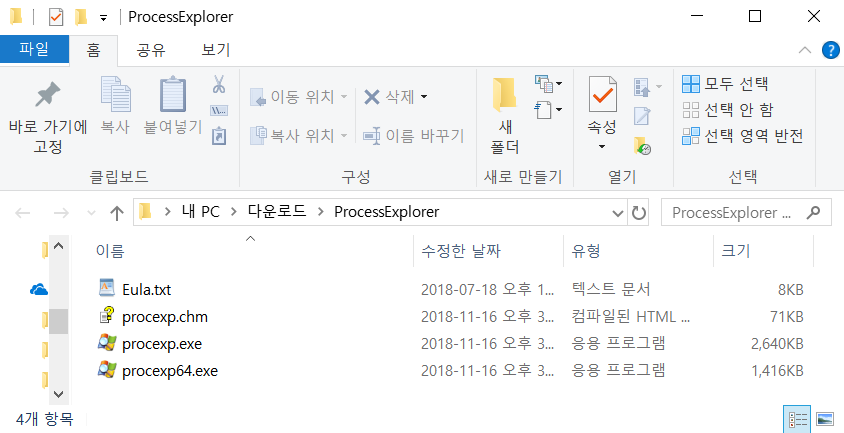Viewport: 844px width, 433px height.
Task: Click the navigation pane scrollbar thumb
Action: click(59, 321)
